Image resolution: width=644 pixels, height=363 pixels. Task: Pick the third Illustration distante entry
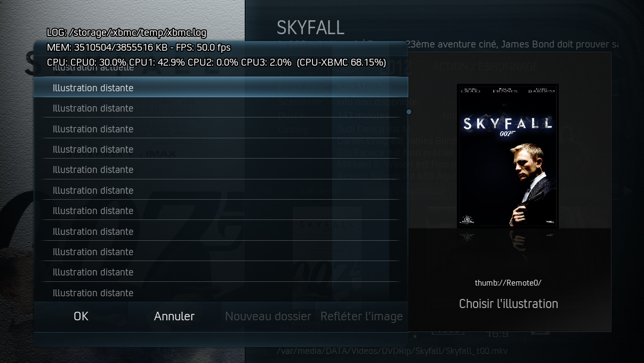click(x=216, y=129)
